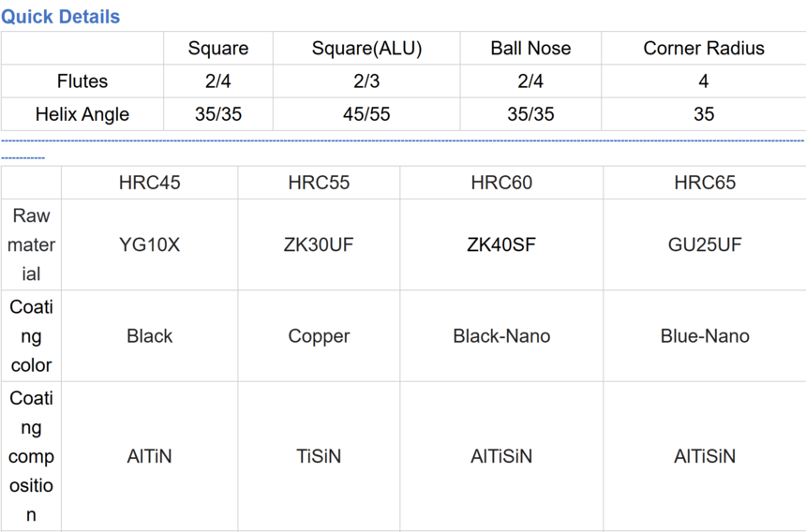Click the Quick Details heading
Screen dimensions: 806x532
pyautogui.click(x=60, y=16)
